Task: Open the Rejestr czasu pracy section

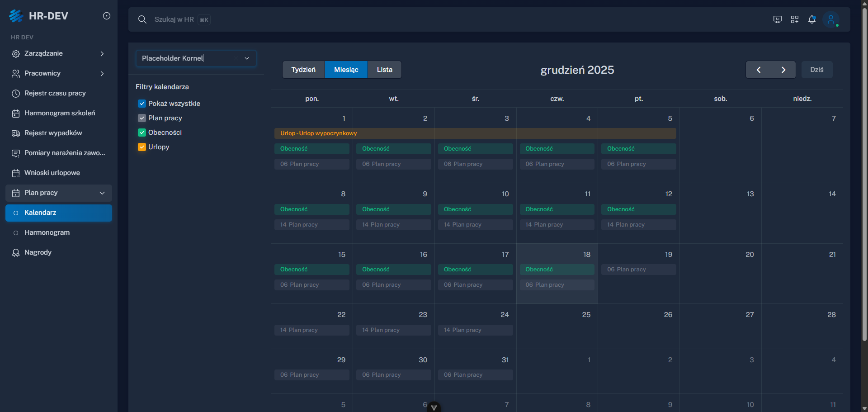Action: click(x=55, y=93)
